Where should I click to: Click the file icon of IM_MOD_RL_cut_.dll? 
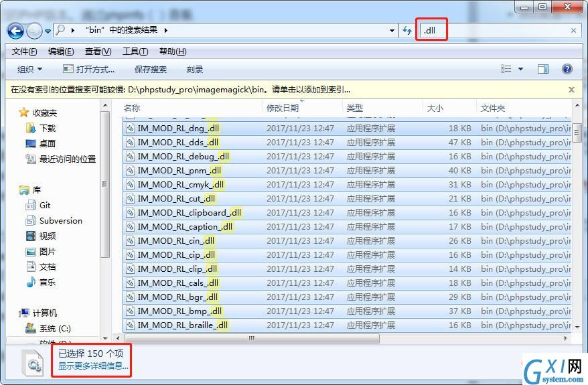coord(130,199)
